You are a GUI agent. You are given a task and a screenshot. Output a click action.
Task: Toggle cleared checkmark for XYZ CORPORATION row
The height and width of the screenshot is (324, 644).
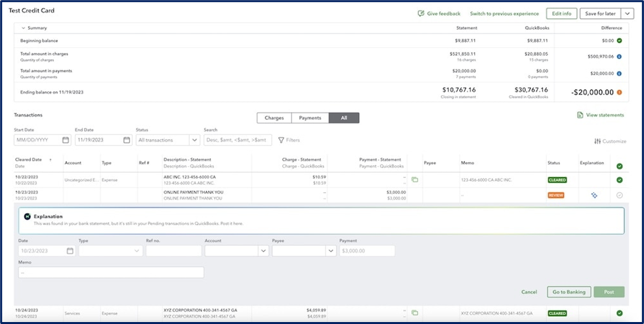click(619, 313)
